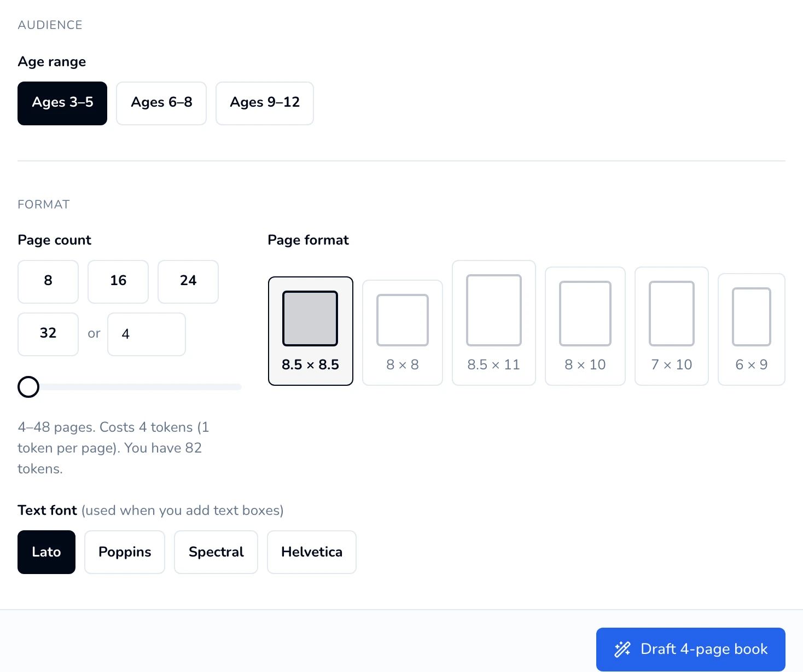
Task: Click the Draft 4-page book button
Action: click(691, 650)
